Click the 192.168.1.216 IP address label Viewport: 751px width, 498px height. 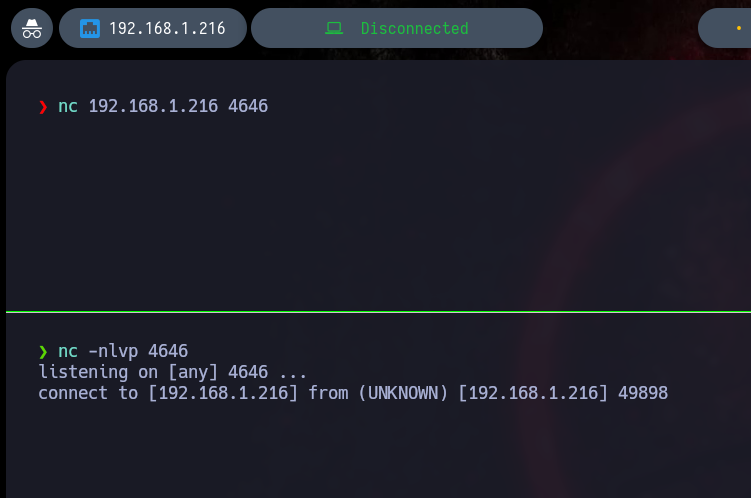167,29
